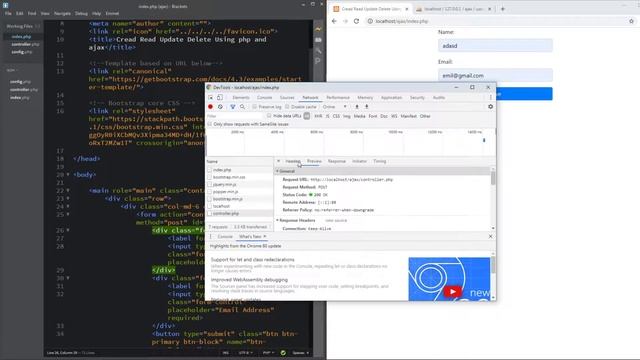This screenshot has height=360, width=640.
Task: Toggle the Disable cache checkbox
Action: pyautogui.click(x=287, y=107)
